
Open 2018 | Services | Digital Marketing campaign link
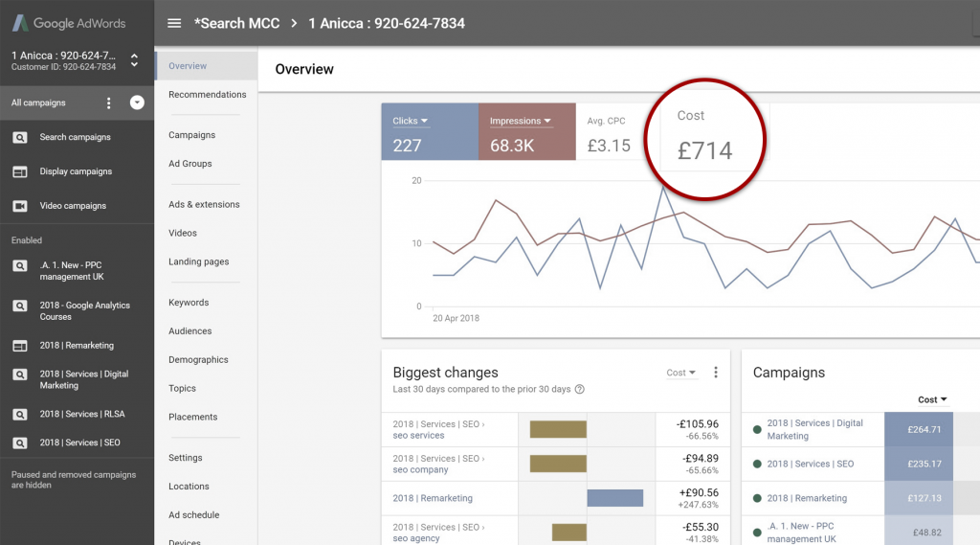click(x=814, y=429)
